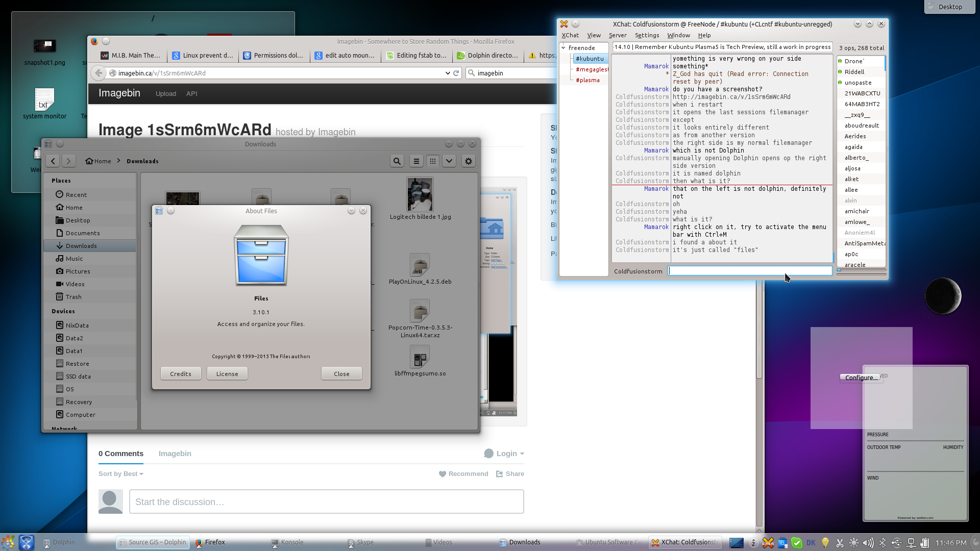Click Recommend heart in comments

point(463,474)
